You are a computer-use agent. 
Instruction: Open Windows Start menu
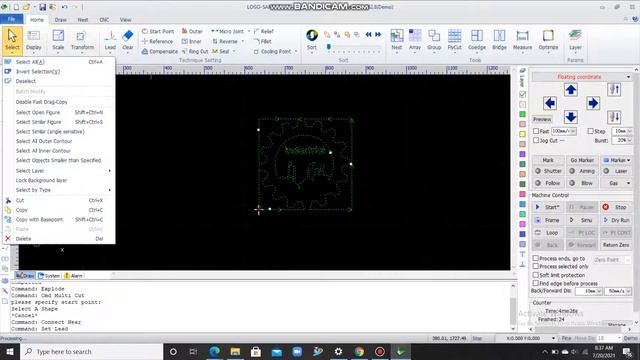click(10, 351)
